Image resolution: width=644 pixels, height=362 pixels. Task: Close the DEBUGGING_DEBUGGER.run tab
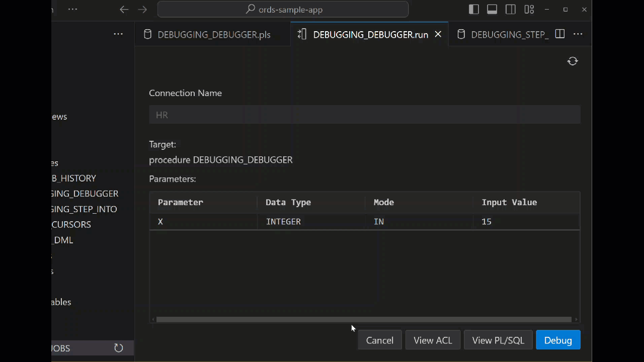[438, 34]
